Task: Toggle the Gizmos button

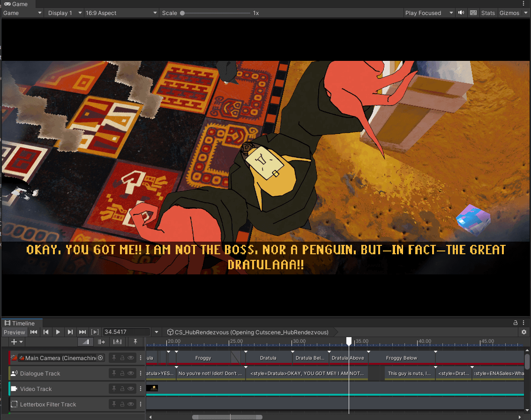Action: pos(509,13)
